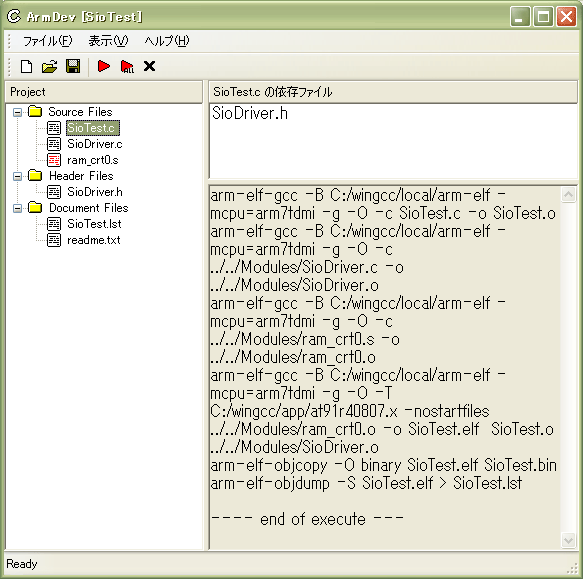
Task: Collapse the Document Files tree node
Action: click(x=17, y=208)
